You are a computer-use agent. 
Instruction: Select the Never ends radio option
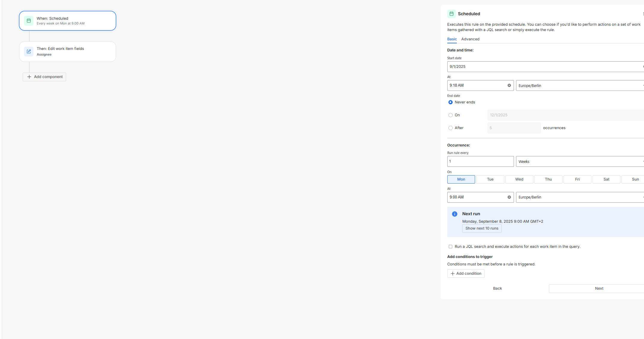pos(451,102)
